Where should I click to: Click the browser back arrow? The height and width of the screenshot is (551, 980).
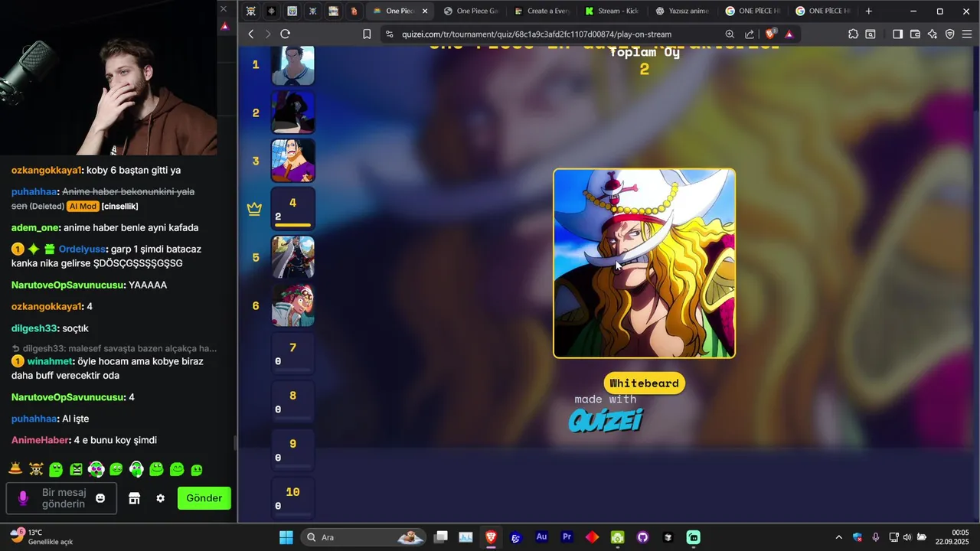point(250,34)
